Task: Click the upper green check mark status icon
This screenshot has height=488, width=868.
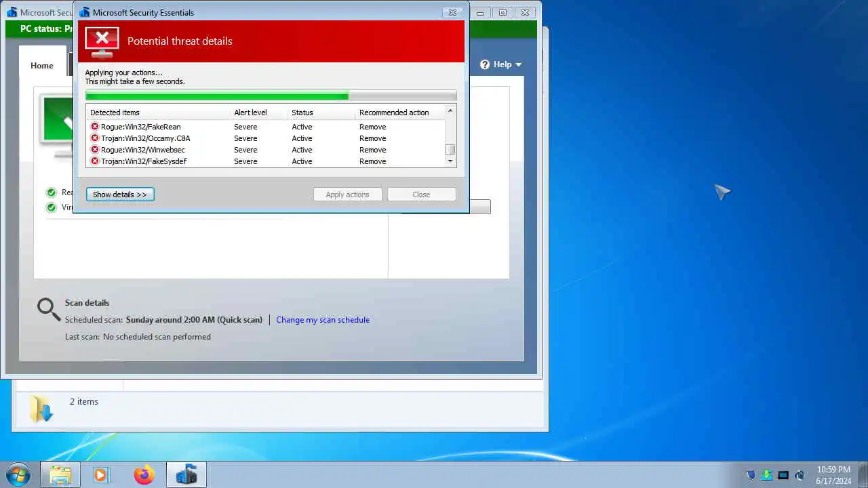Action: tap(51, 192)
